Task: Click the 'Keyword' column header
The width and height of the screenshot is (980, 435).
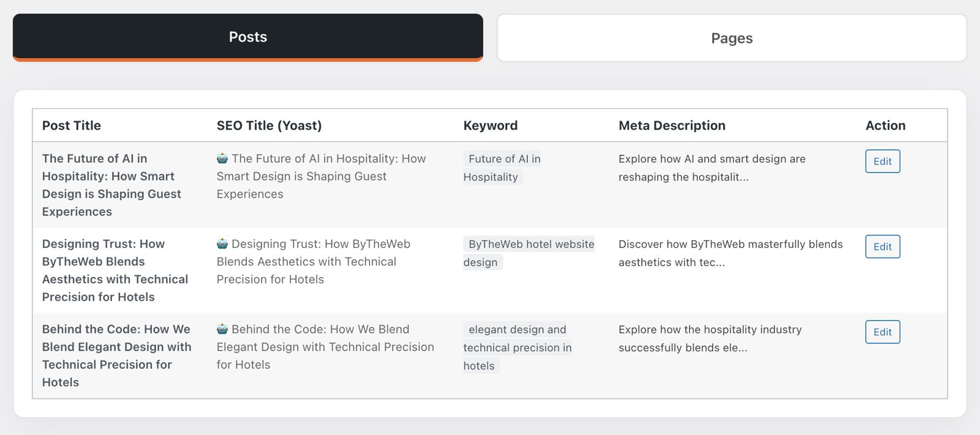Action: (490, 125)
